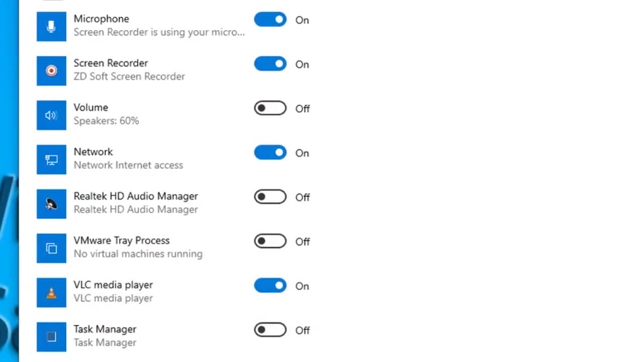Click the 'Network Internet access' description

pos(128,165)
